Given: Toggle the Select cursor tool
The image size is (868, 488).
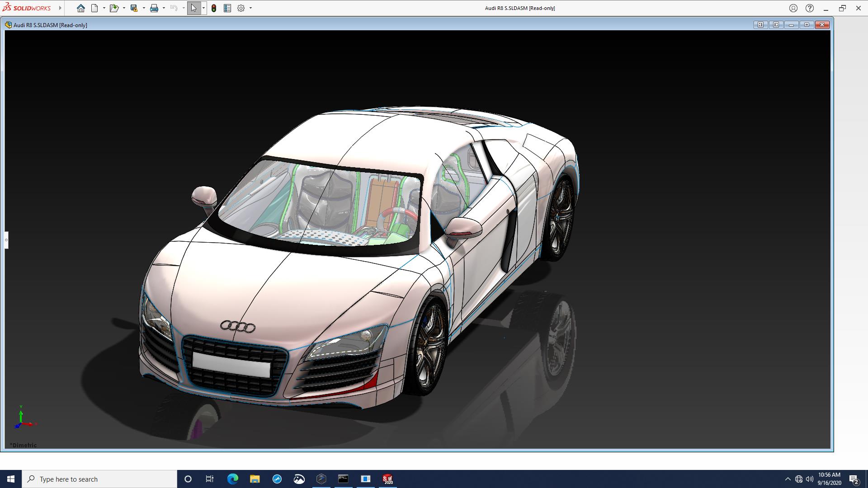Looking at the screenshot, I should click(x=193, y=8).
